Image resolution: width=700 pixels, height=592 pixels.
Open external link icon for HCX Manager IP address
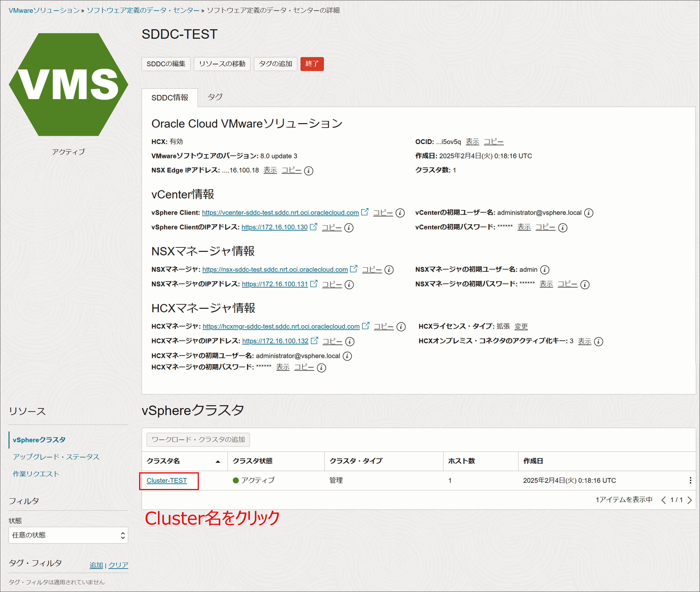tap(314, 341)
